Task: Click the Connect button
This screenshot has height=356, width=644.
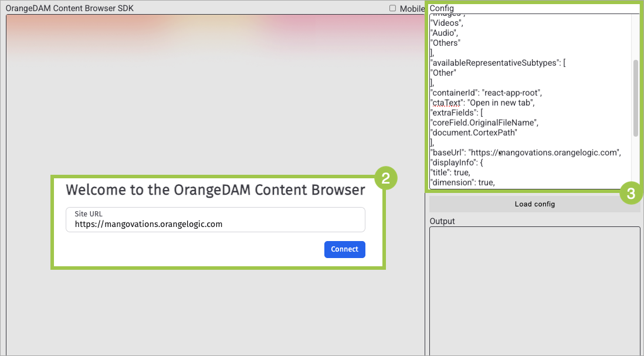Action: tap(345, 249)
